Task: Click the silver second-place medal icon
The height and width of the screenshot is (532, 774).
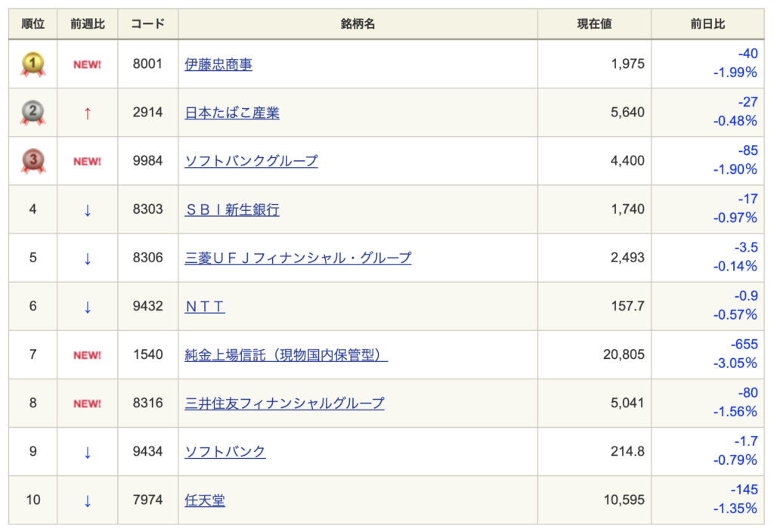Action: coord(33,113)
